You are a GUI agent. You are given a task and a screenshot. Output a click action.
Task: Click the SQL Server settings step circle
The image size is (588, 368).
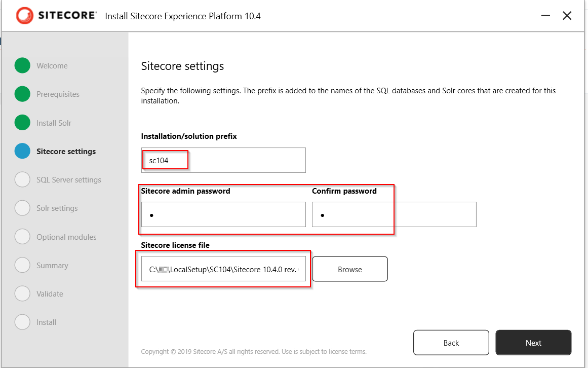pyautogui.click(x=22, y=179)
